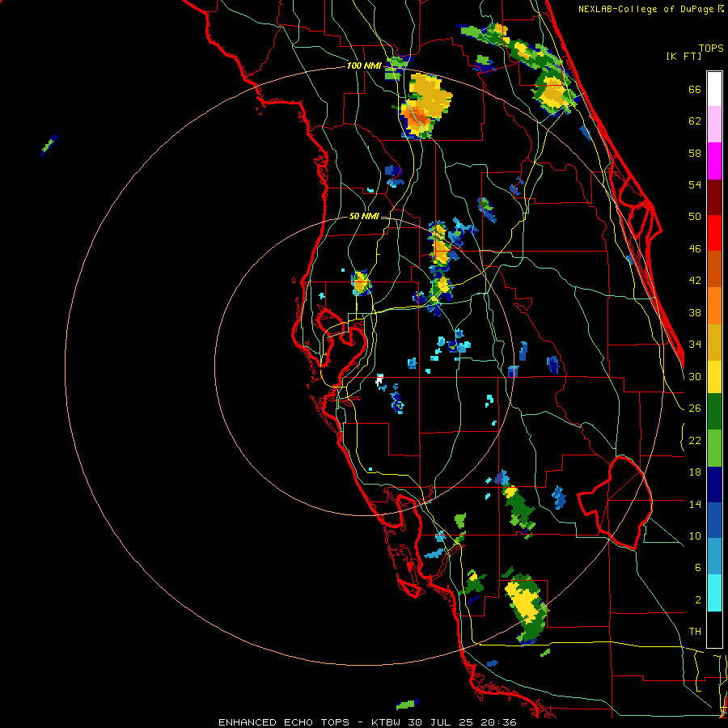
Task: Select the 22 value on the legend
Action: pyautogui.click(x=695, y=440)
